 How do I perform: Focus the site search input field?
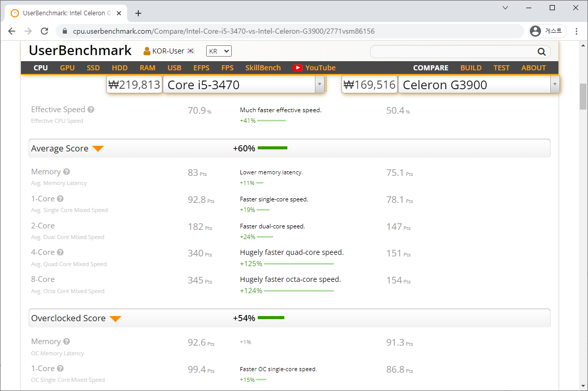point(454,51)
